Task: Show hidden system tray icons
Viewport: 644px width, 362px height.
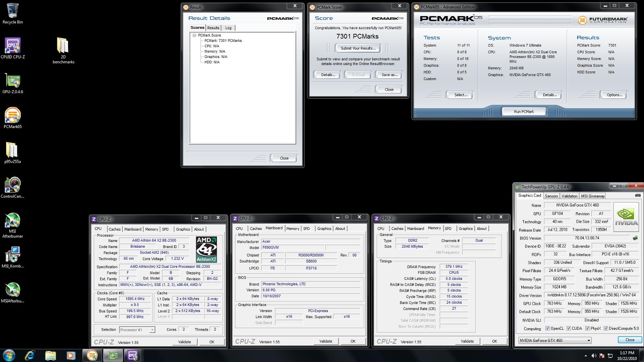Action: pos(585,356)
